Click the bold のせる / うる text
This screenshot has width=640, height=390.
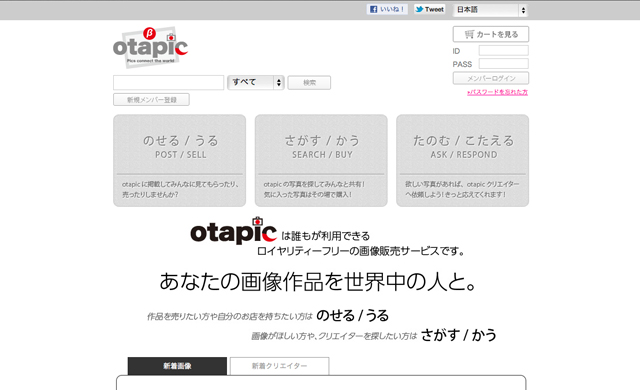[352, 315]
